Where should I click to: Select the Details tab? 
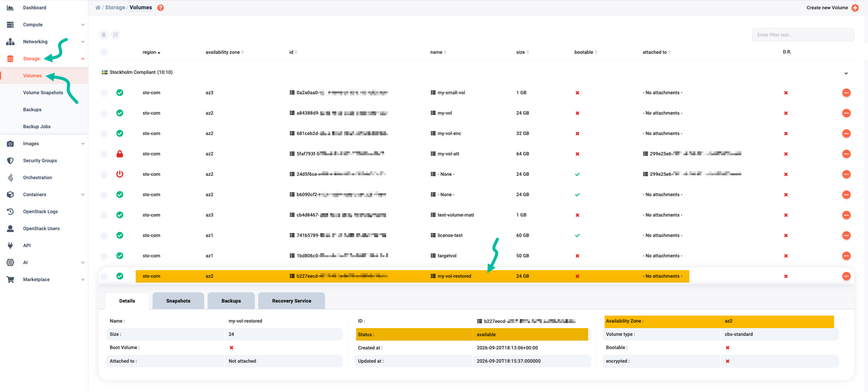click(127, 301)
